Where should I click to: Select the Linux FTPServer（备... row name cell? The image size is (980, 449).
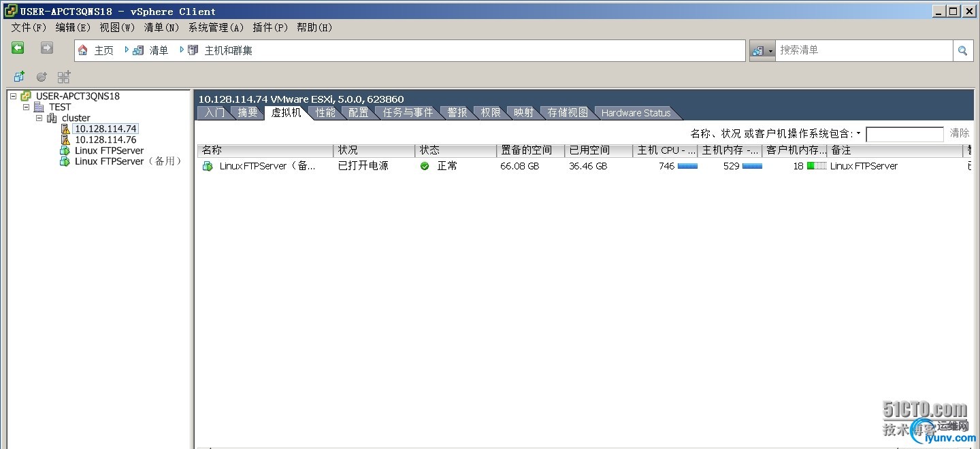click(x=267, y=166)
